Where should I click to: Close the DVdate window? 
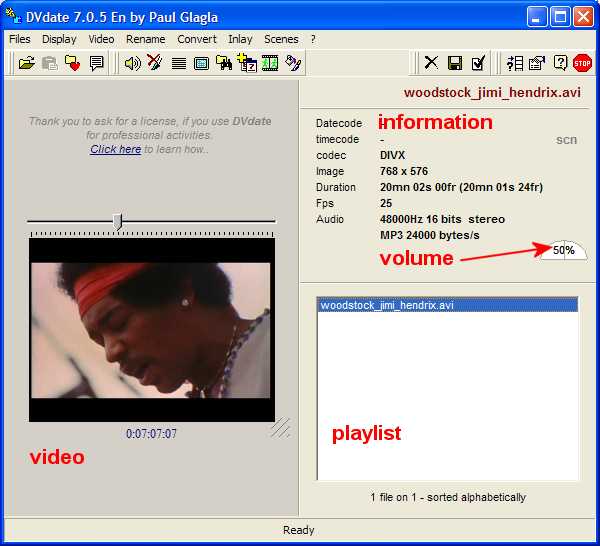coord(584,17)
